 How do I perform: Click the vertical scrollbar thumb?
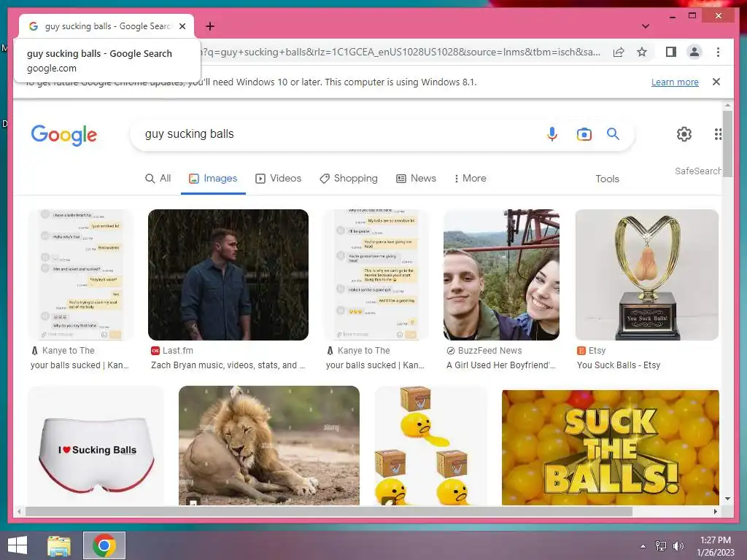pyautogui.click(x=727, y=144)
